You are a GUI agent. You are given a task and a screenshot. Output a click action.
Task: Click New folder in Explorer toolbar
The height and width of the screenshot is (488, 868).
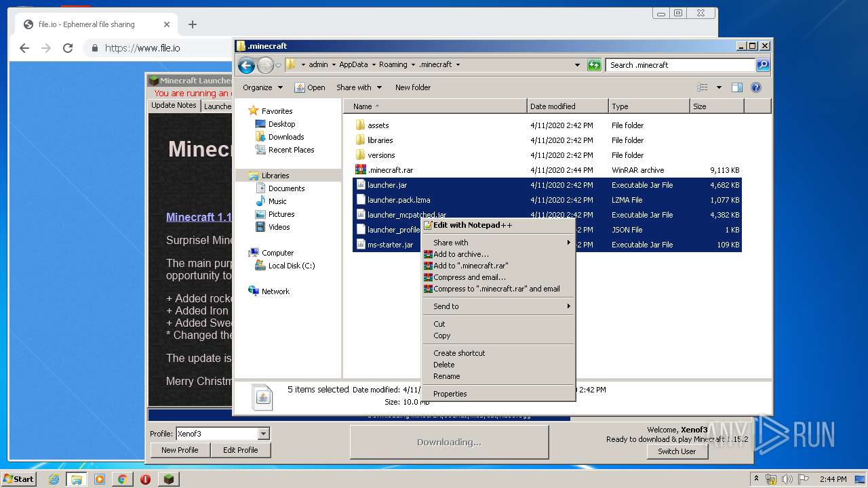[413, 87]
